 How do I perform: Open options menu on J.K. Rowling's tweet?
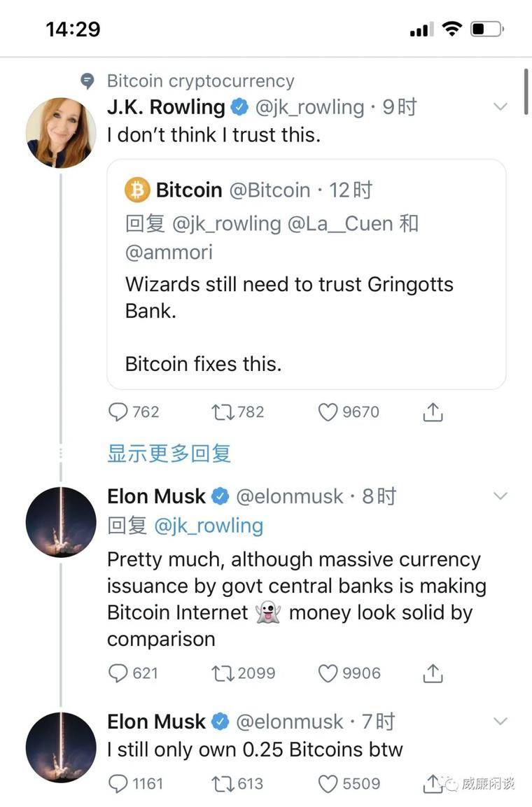[500, 106]
